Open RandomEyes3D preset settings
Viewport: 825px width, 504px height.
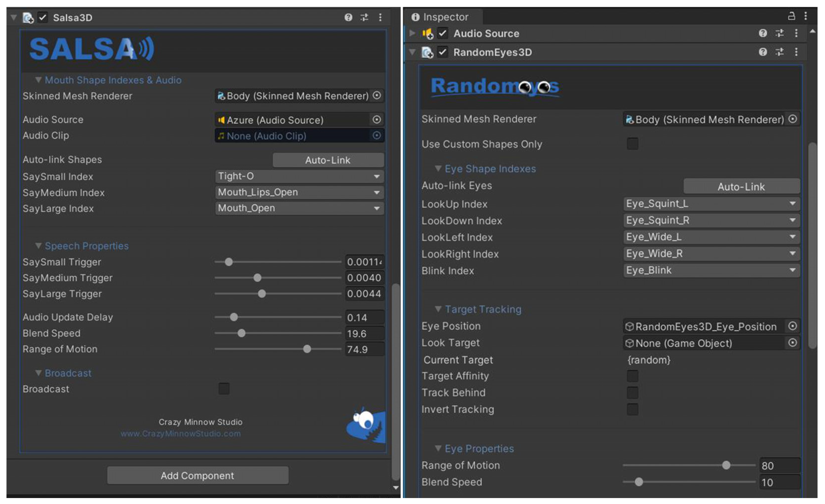coord(780,52)
